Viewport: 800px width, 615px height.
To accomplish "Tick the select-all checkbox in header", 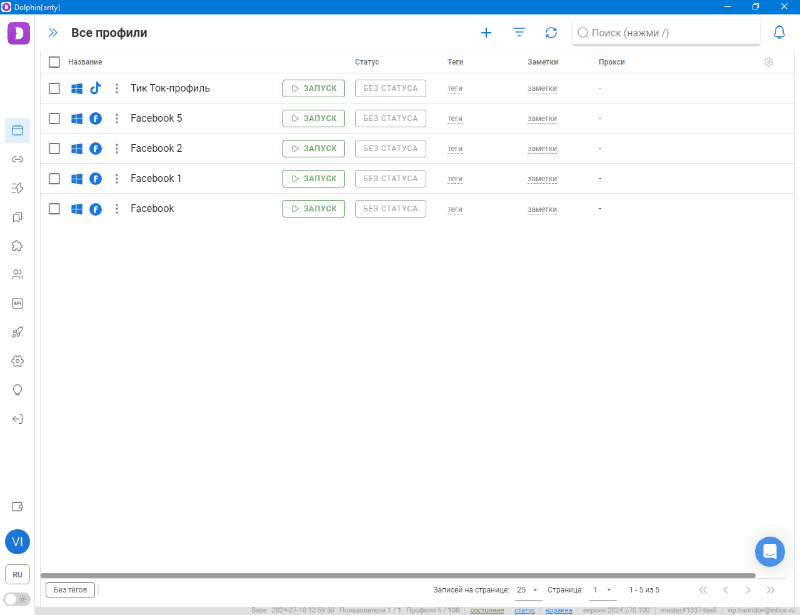I will tap(55, 62).
